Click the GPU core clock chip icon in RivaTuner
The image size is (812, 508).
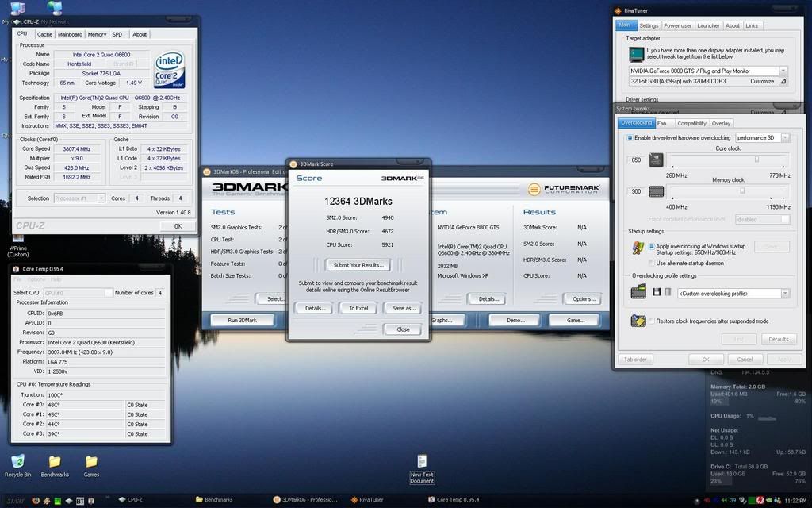[656, 160]
